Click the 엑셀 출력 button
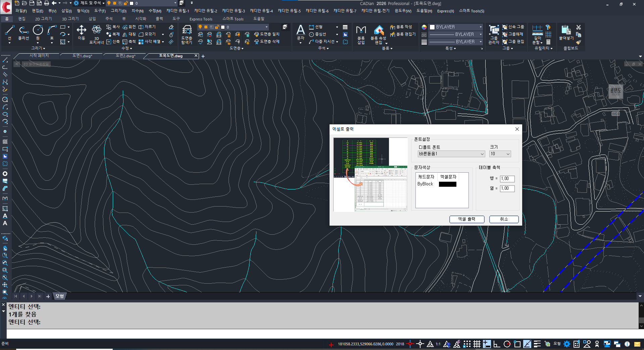 (466, 219)
